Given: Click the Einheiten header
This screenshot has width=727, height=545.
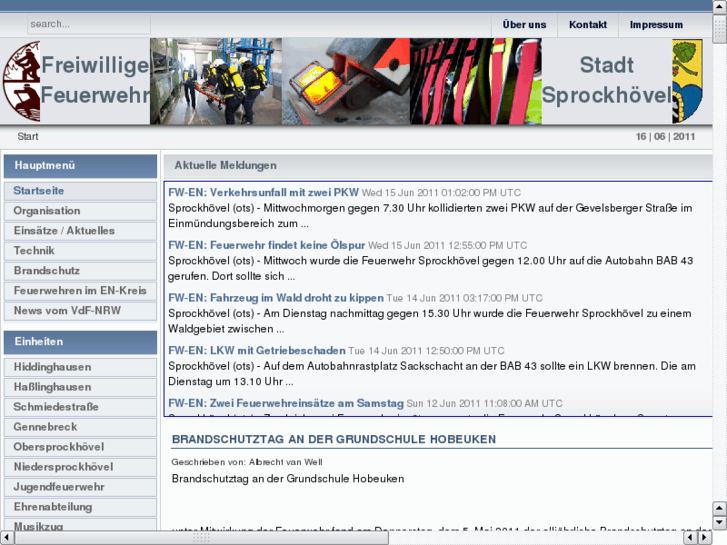Looking at the screenshot, I should click(80, 342).
